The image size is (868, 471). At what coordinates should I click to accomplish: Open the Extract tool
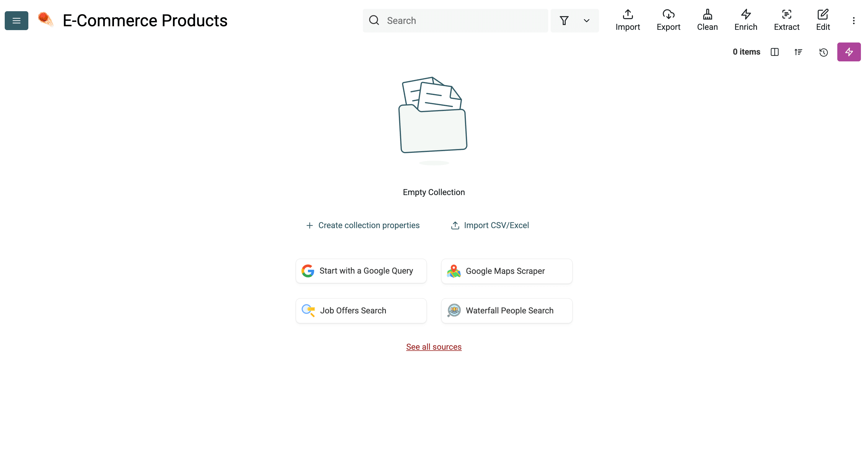pos(787,20)
